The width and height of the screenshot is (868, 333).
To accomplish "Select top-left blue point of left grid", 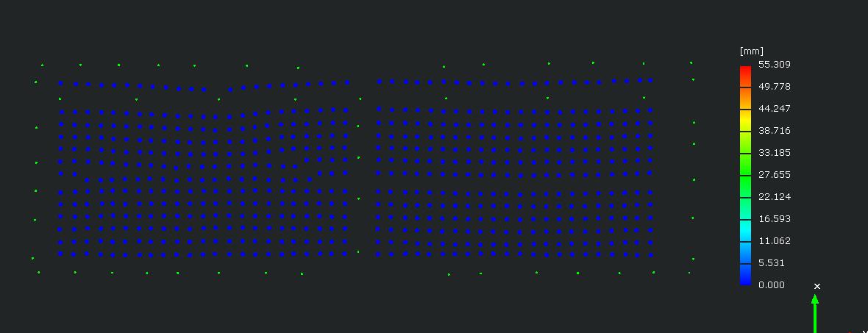I will (60, 83).
